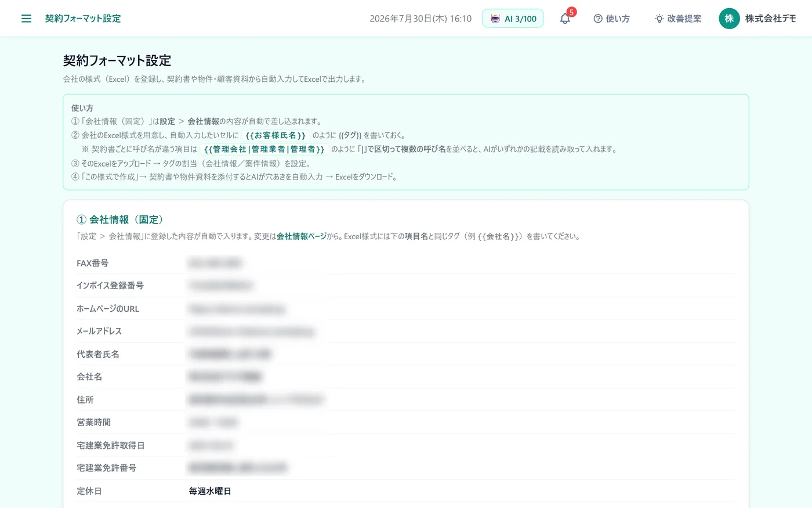
Task: Select the 営業時間 row label
Action: click(x=94, y=422)
